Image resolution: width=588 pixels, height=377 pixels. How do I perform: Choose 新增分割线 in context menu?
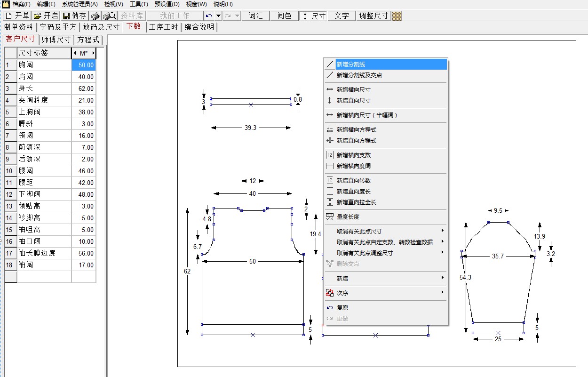click(x=386, y=64)
